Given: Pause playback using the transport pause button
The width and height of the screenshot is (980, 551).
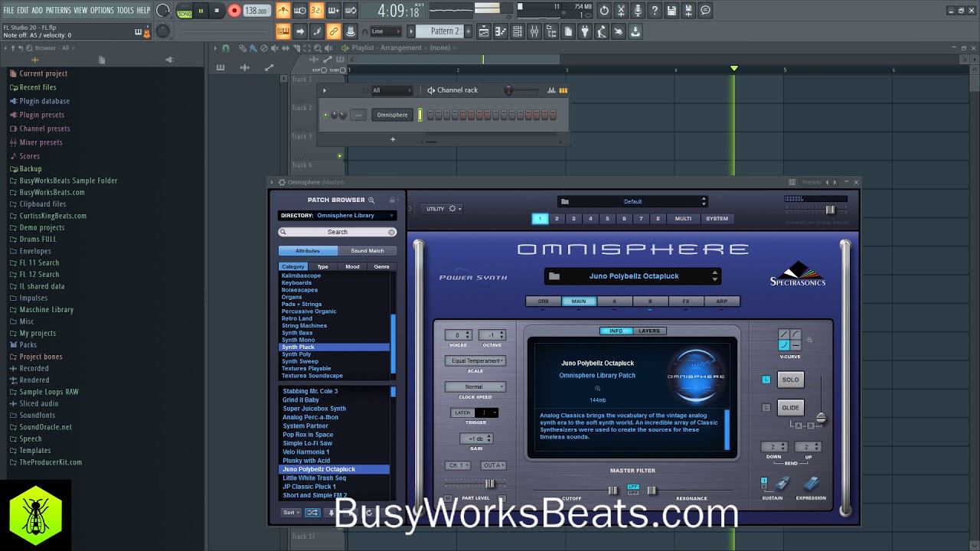Looking at the screenshot, I should (x=201, y=11).
